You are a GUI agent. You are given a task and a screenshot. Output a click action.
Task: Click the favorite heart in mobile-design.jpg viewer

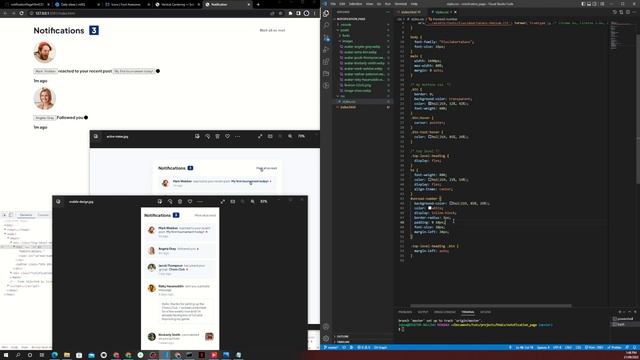(190, 202)
